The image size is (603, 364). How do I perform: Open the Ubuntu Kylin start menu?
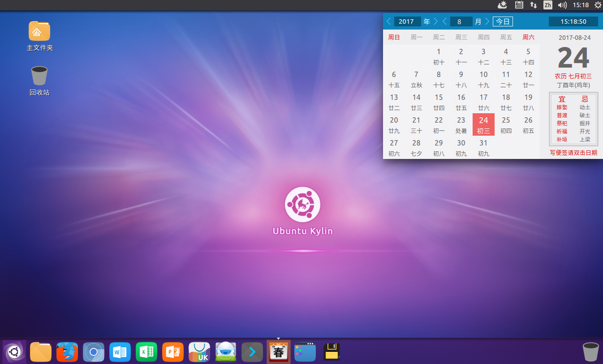point(14,352)
